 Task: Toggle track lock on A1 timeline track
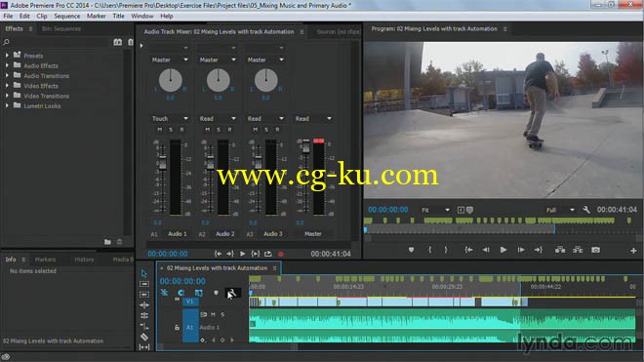click(177, 328)
